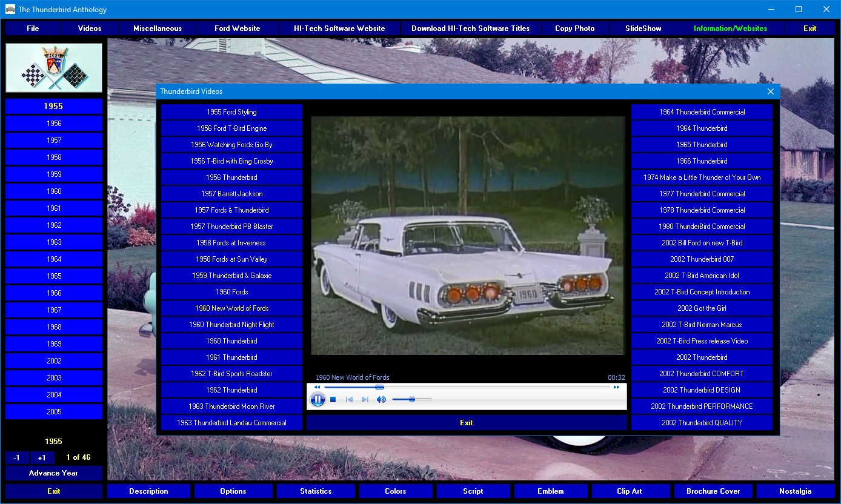Image resolution: width=841 pixels, height=504 pixels.
Task: Play 1962 T-Bird Sports Roadster
Action: [231, 374]
